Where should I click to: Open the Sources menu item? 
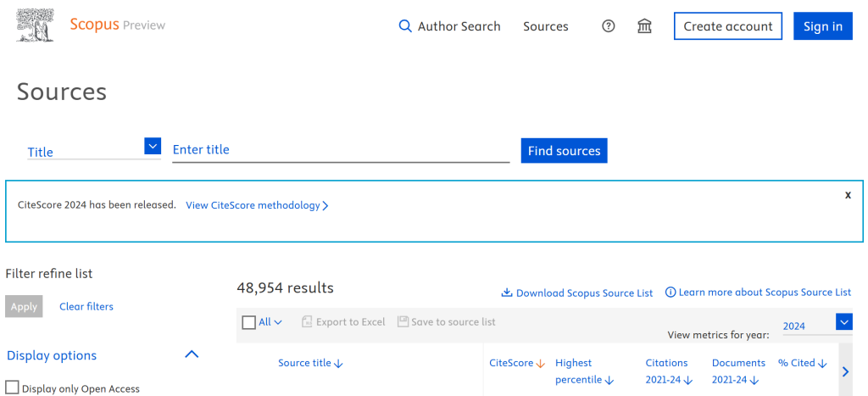(x=545, y=26)
